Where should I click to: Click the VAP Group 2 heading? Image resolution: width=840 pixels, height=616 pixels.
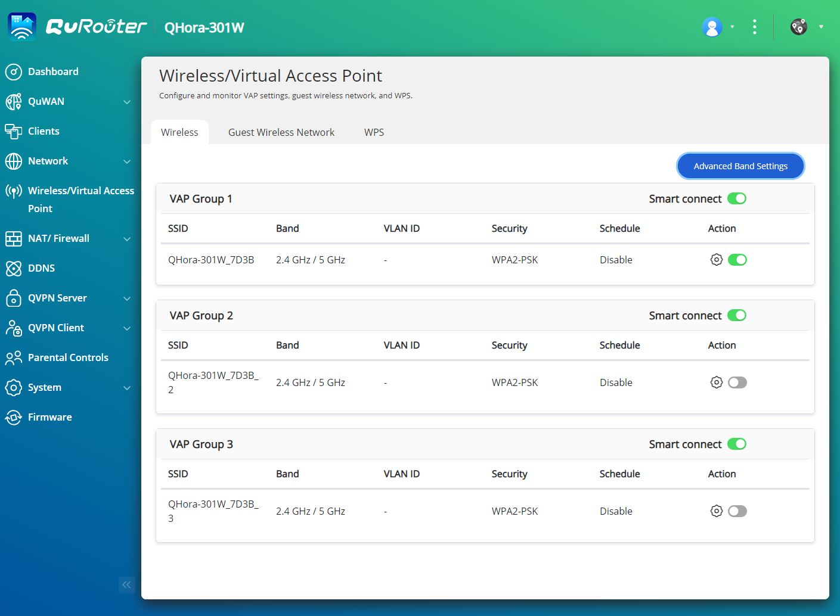(x=201, y=316)
